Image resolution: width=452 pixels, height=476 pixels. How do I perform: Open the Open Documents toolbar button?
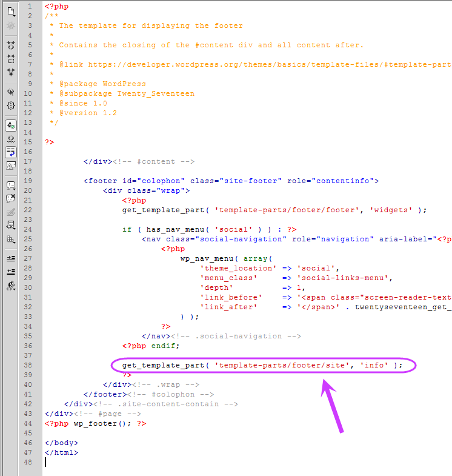click(x=11, y=12)
